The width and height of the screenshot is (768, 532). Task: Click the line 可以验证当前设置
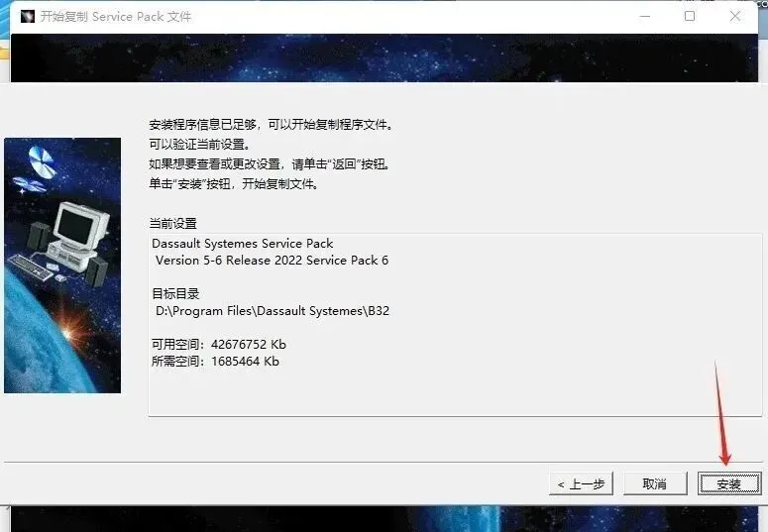(200, 144)
